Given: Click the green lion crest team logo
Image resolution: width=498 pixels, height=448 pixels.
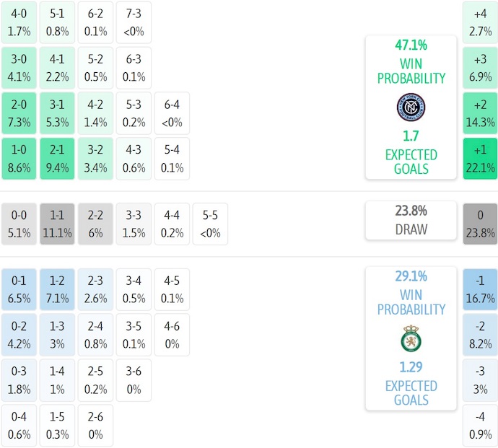Looking at the screenshot, I should [411, 338].
